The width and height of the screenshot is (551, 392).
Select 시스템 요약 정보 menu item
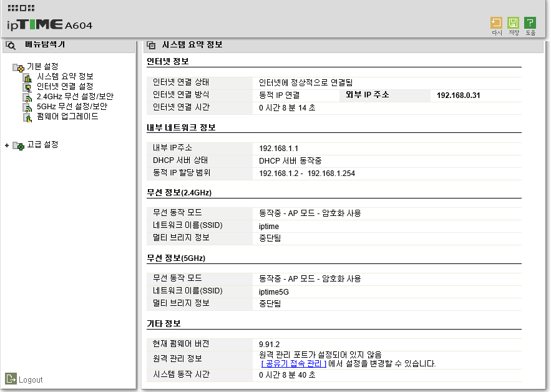65,76
